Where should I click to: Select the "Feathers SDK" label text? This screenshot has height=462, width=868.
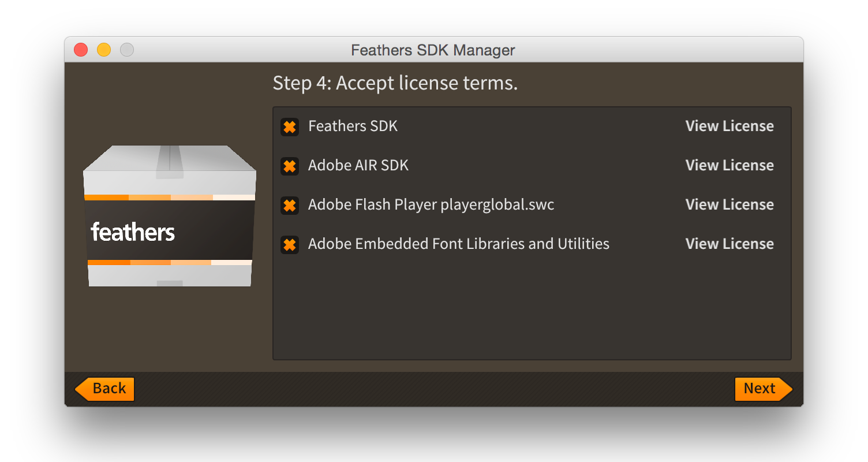[353, 126]
